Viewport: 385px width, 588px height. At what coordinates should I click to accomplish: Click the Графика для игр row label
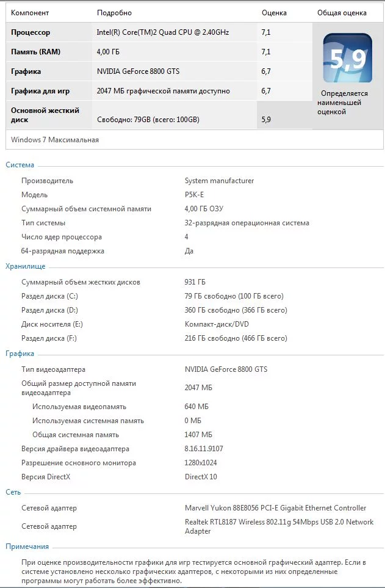click(x=40, y=91)
